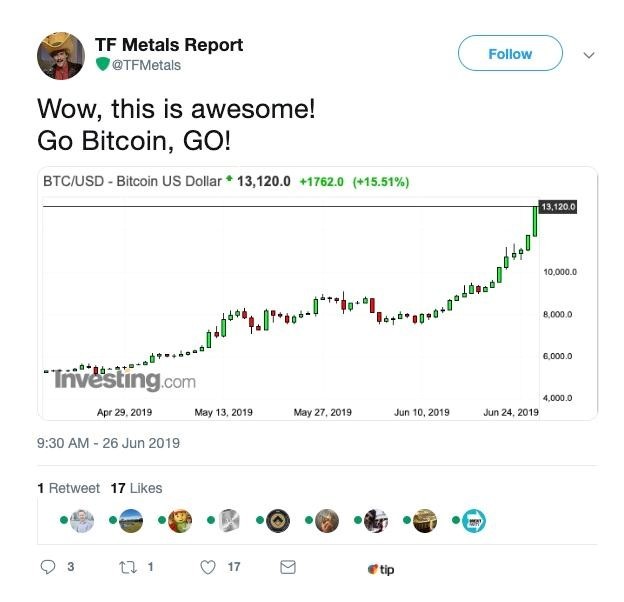
Task: Click the green verified shield badge
Action: pos(102,64)
